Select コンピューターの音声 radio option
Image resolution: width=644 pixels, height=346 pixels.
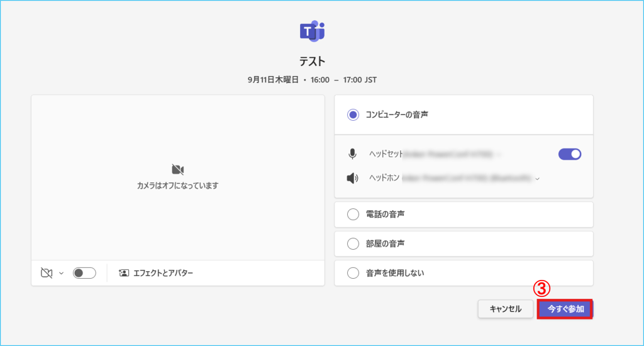[x=353, y=114]
